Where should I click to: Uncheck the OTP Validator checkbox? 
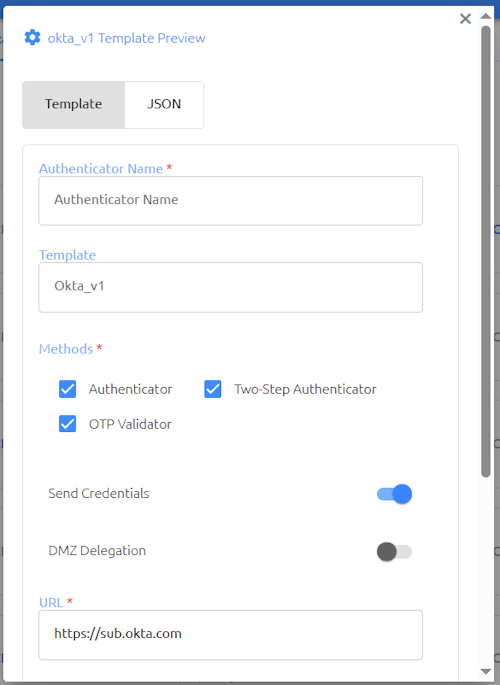pyautogui.click(x=68, y=424)
